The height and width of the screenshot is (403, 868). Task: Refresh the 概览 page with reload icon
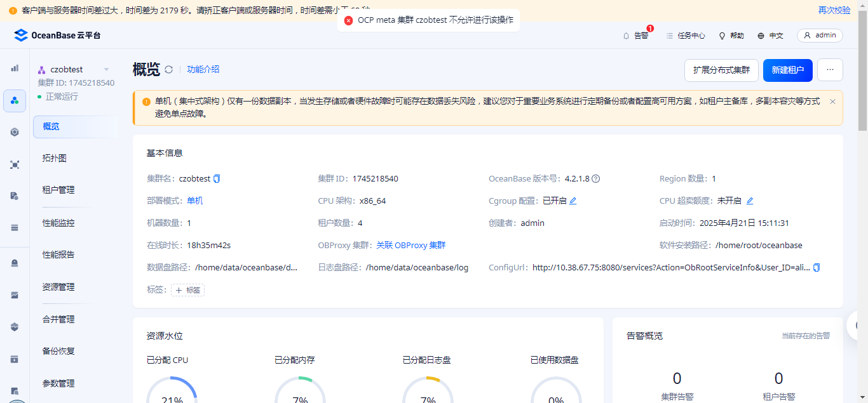pyautogui.click(x=168, y=70)
